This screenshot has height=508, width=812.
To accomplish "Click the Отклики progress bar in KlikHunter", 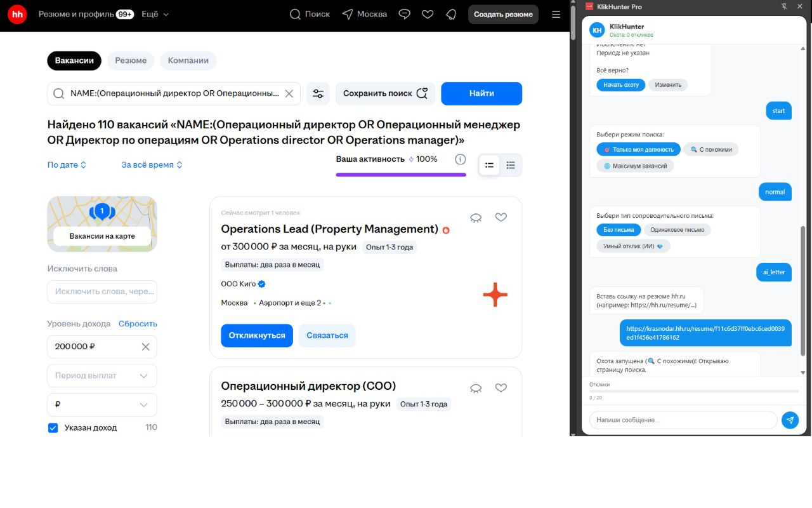I will pos(694,391).
